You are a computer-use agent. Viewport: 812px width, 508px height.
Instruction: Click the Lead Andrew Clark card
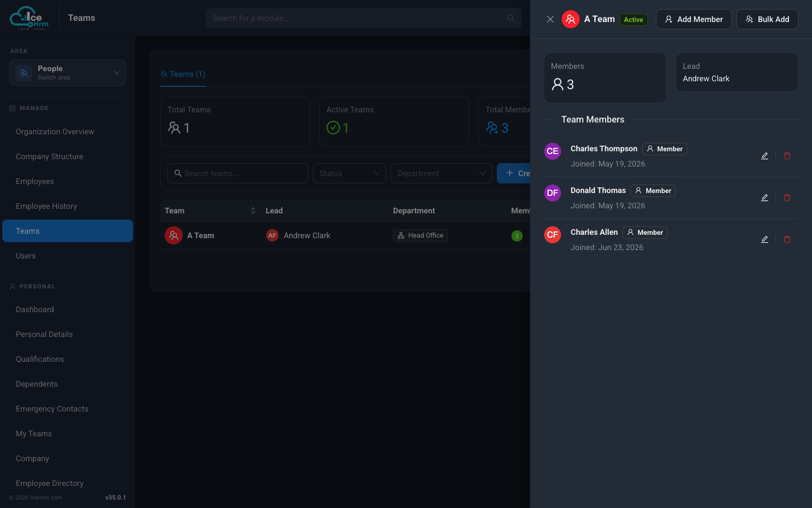737,72
